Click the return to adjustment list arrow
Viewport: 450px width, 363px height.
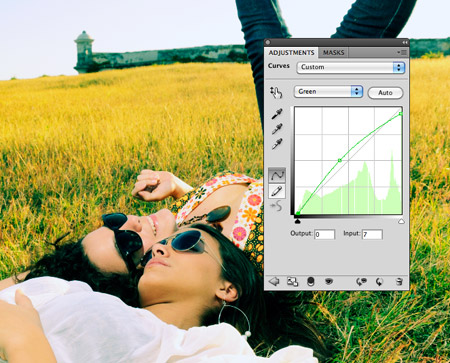coord(274,282)
